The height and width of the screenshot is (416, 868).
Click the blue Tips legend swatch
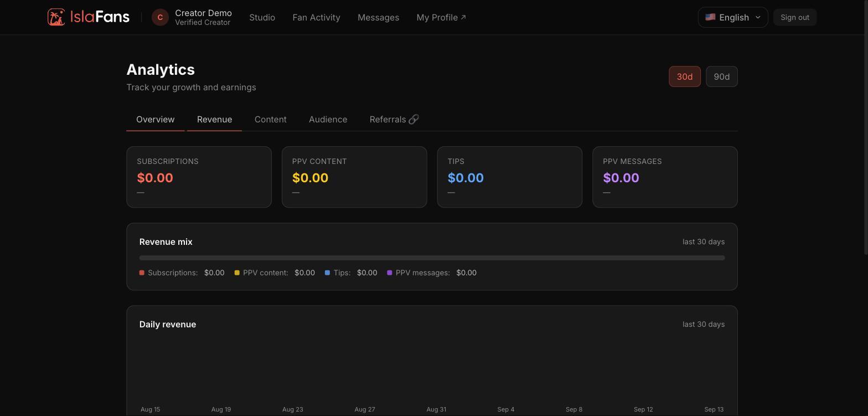328,273
